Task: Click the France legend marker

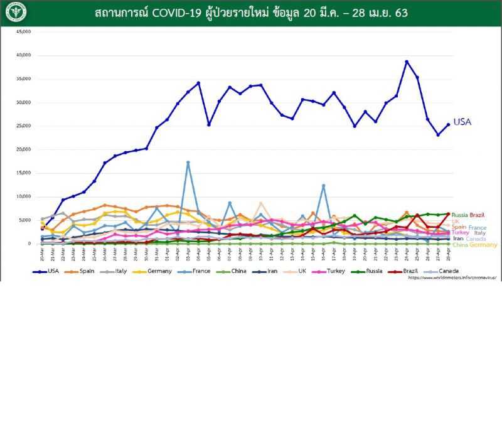Action: pos(184,272)
